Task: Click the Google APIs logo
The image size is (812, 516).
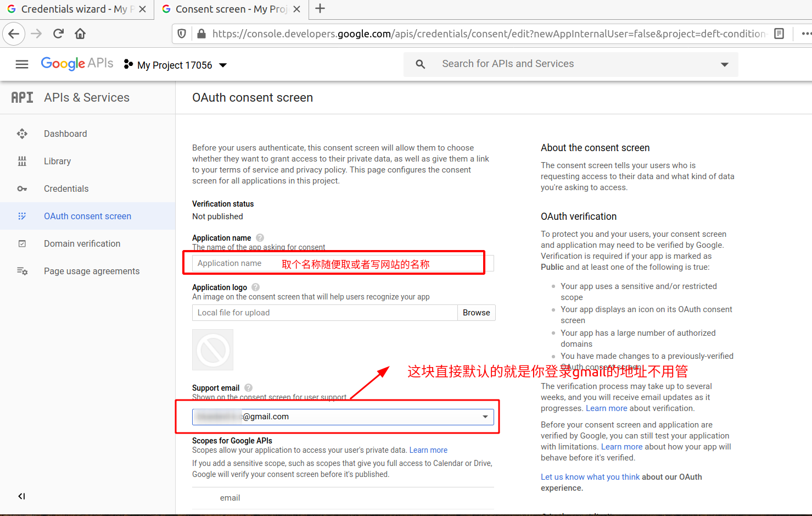Action: click(x=77, y=64)
